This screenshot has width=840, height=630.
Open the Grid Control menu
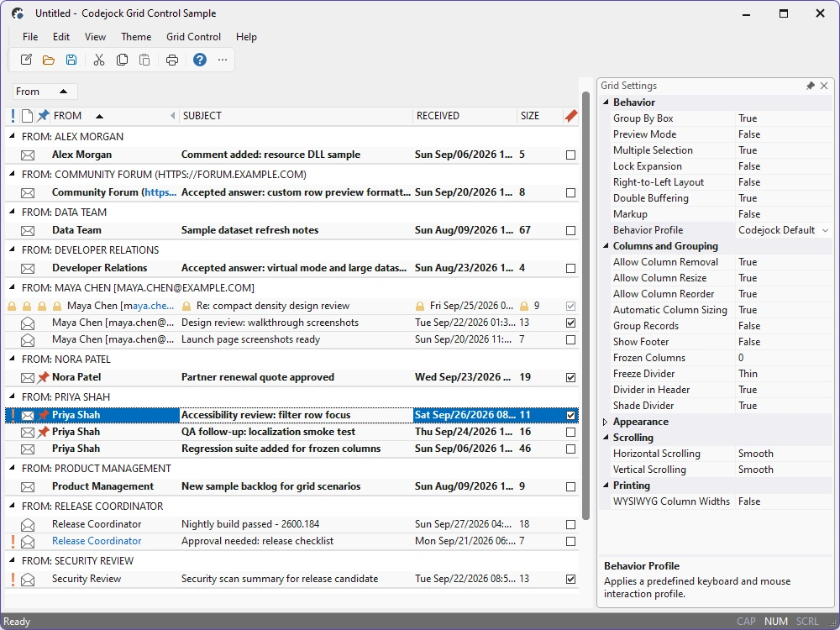tap(193, 37)
